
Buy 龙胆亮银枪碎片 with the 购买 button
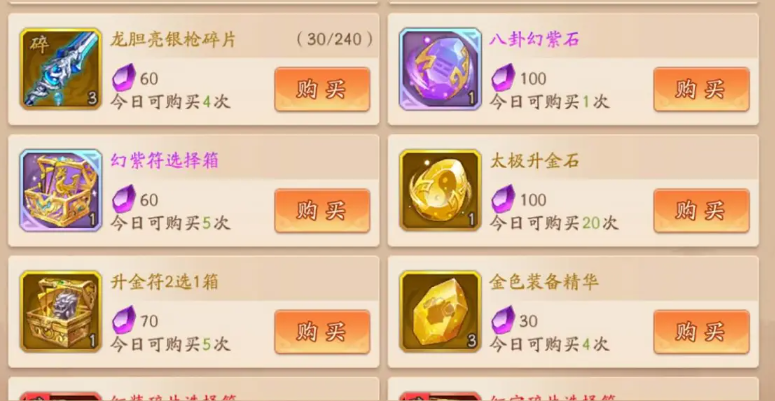[x=322, y=89]
